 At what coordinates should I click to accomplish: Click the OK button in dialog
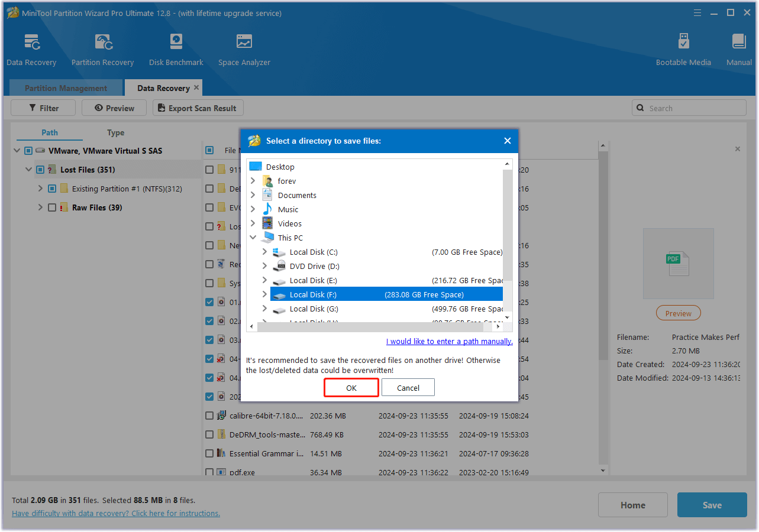point(351,388)
